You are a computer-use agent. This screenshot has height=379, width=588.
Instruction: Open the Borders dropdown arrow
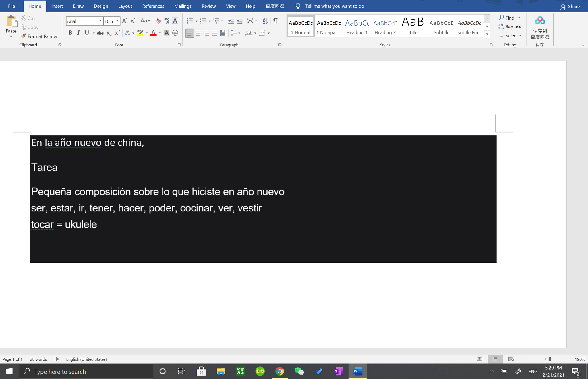269,33
